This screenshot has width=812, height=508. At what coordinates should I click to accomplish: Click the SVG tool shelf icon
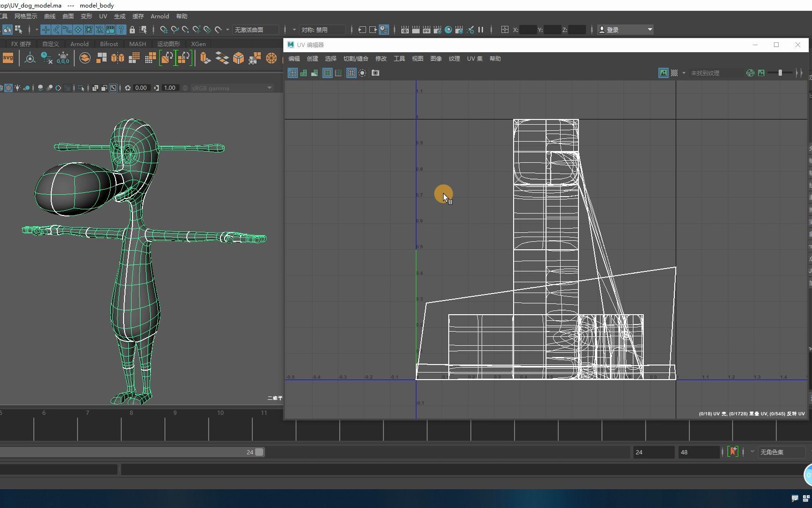coord(8,58)
